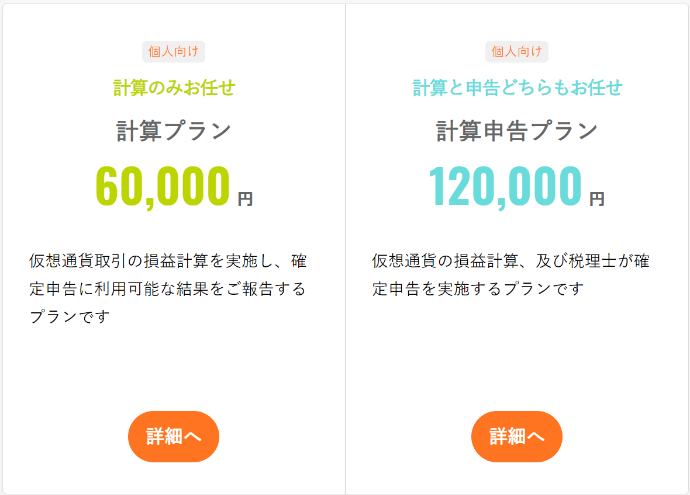This screenshot has width=690, height=495.
Task: Select the 計算プラン heading
Action: click(x=173, y=131)
